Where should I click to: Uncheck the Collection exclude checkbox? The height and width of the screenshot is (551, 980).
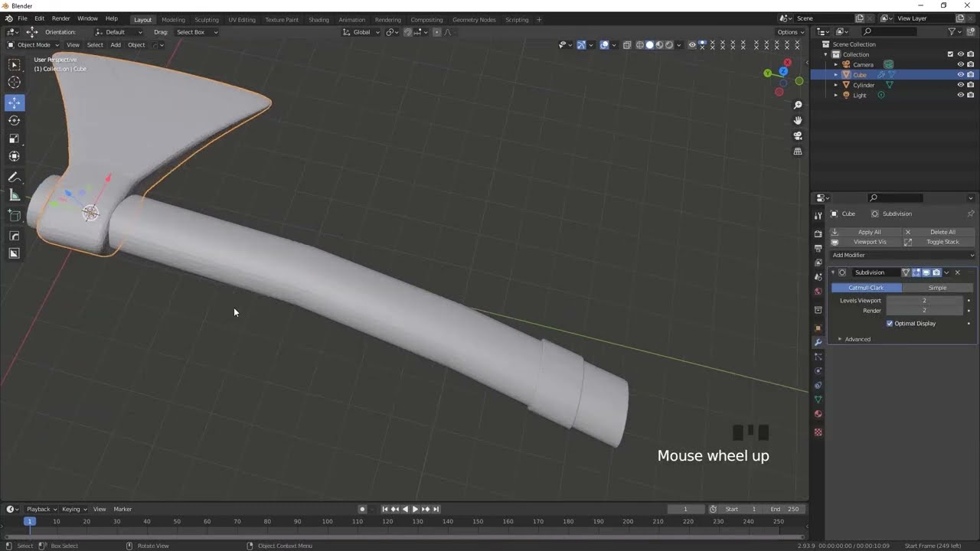[x=950, y=54]
